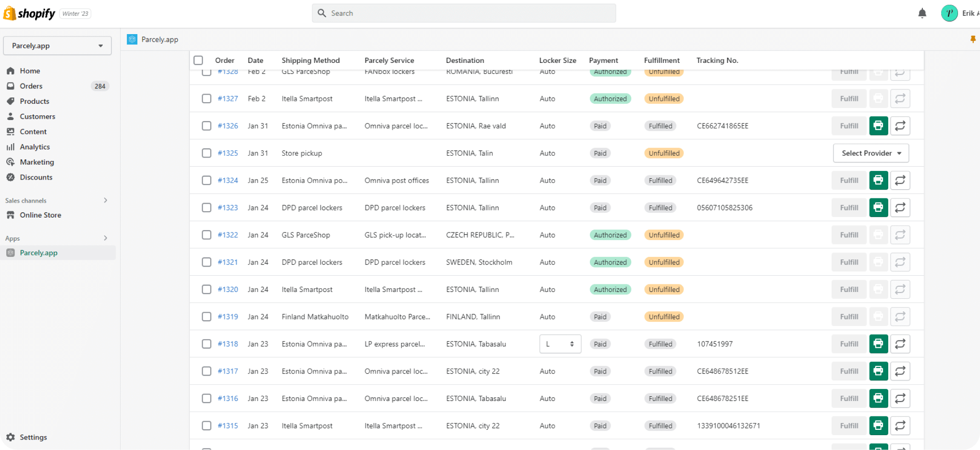Select order #1315 checkbox
The width and height of the screenshot is (980, 450).
(x=207, y=426)
